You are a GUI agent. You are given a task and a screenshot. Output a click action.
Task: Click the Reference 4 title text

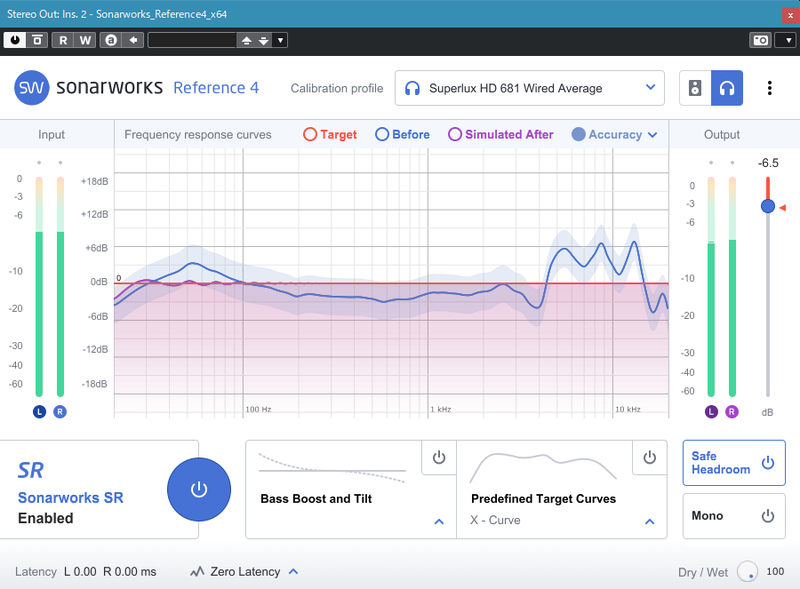point(216,88)
